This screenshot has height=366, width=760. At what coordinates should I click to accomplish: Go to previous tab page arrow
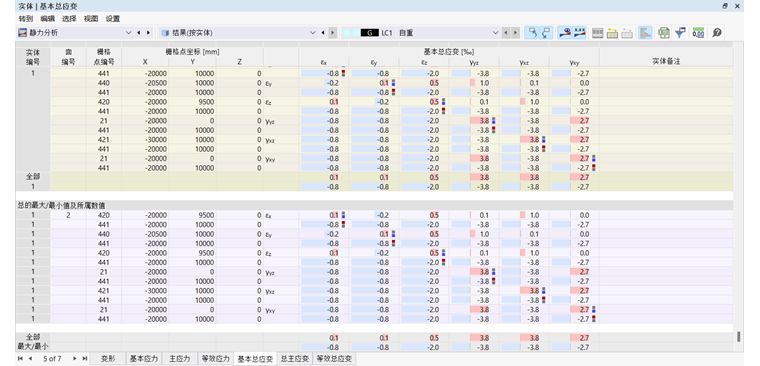point(30,359)
